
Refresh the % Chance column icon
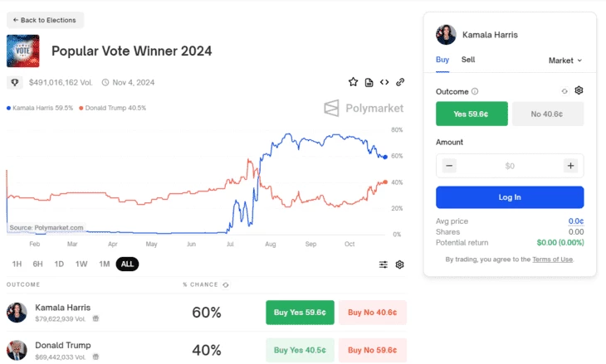(226, 285)
